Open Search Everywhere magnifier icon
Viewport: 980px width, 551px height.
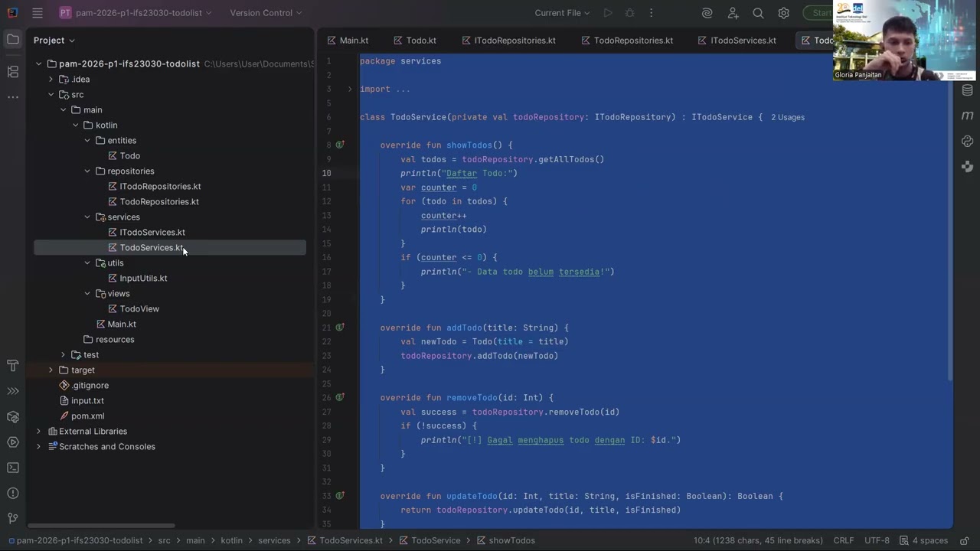tap(758, 13)
